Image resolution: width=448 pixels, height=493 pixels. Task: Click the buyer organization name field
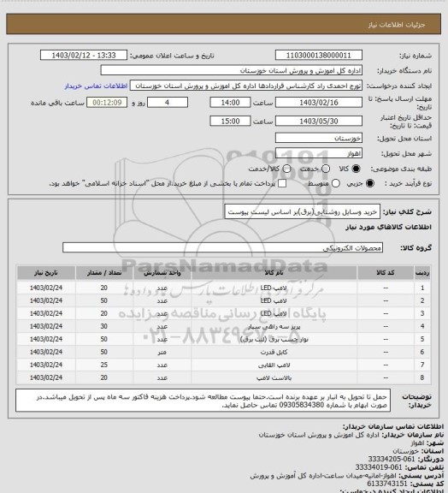(231, 71)
